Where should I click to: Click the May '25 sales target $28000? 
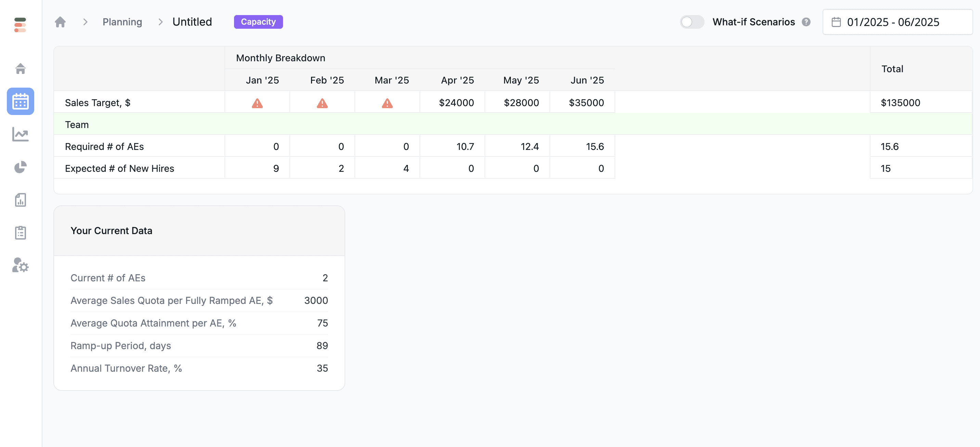tap(521, 103)
